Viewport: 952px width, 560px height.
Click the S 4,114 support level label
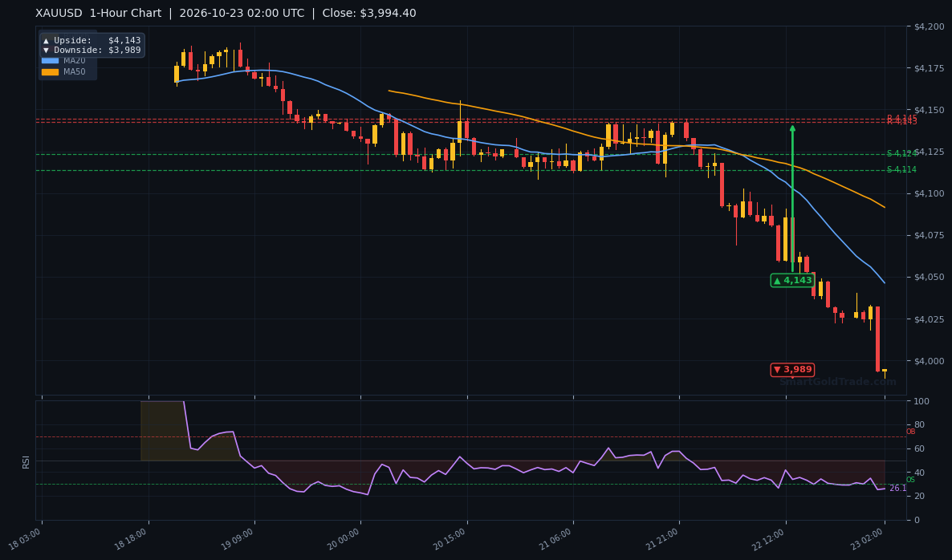pos(901,170)
